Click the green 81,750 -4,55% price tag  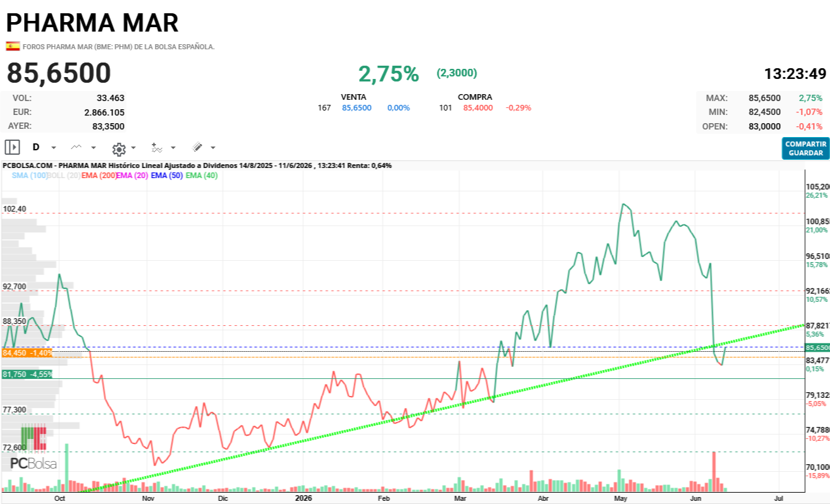27,374
